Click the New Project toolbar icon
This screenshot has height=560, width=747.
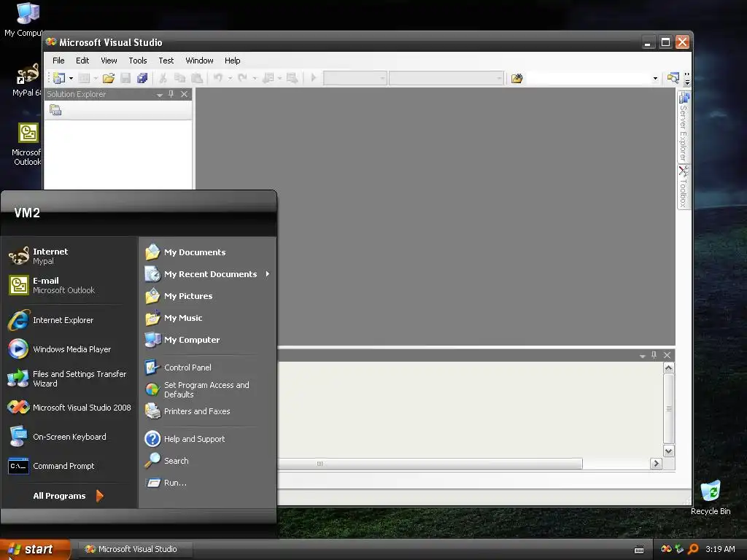pos(59,78)
